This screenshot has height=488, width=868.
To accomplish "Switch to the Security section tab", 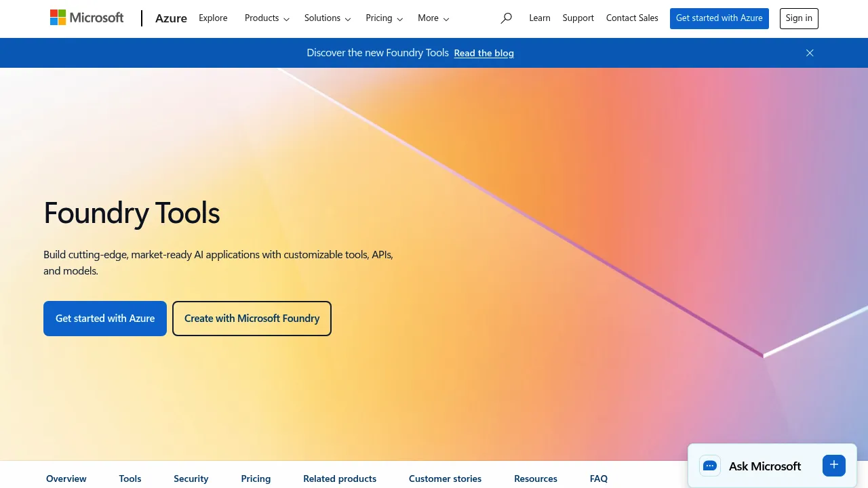I will coord(191,479).
